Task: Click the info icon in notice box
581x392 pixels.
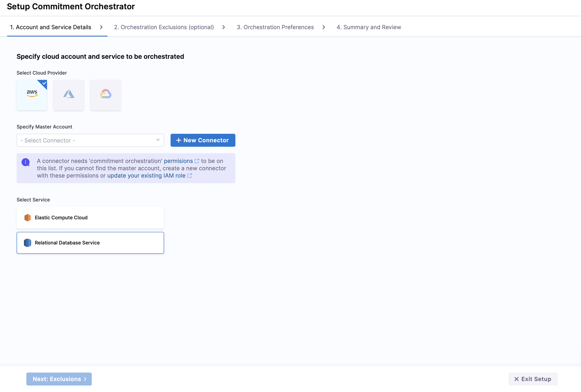Action: coord(26,162)
